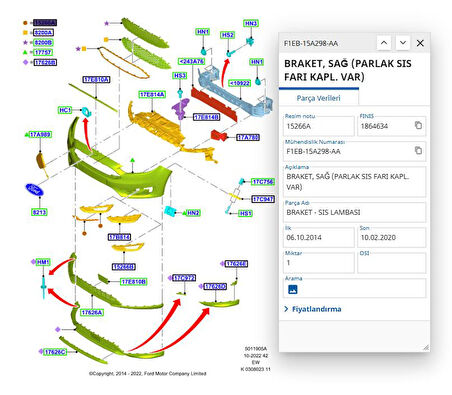
Task: Select the cyan HN2 nut part
Action: pos(170,211)
